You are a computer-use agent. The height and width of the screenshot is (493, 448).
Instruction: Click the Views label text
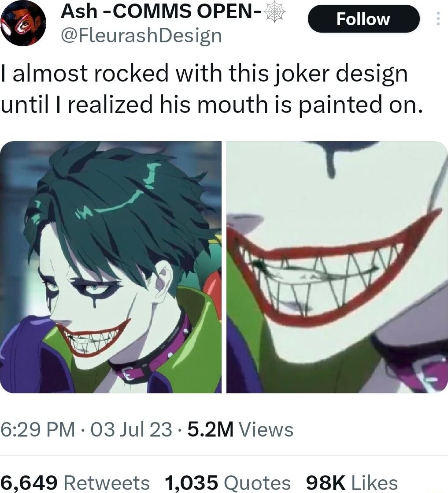(266, 427)
